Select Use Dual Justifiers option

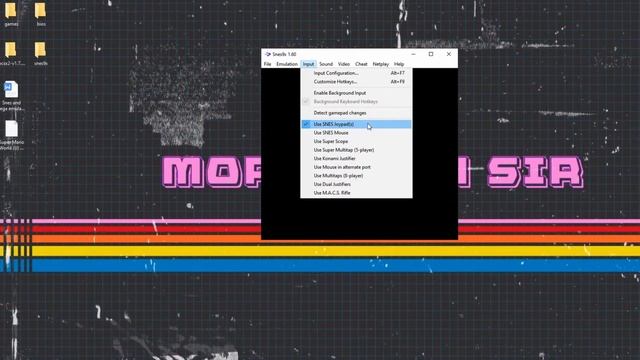356,184
